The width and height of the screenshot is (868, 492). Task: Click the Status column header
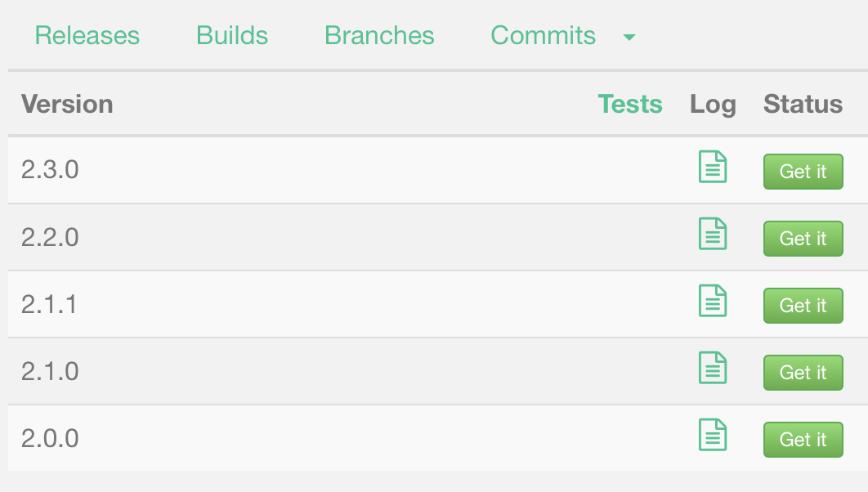click(802, 104)
